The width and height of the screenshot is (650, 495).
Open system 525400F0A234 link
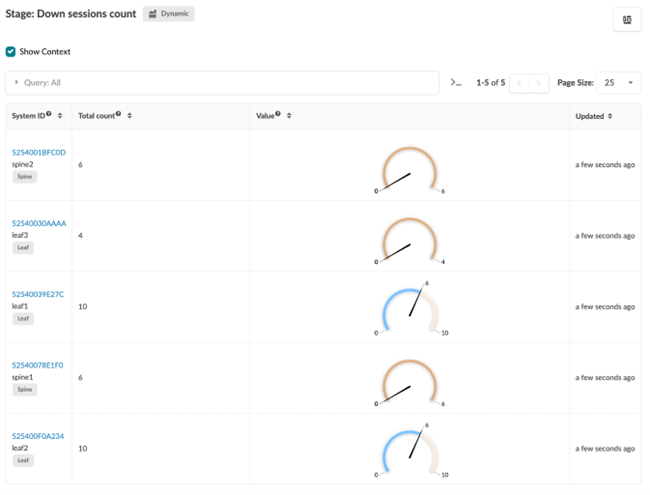point(38,436)
